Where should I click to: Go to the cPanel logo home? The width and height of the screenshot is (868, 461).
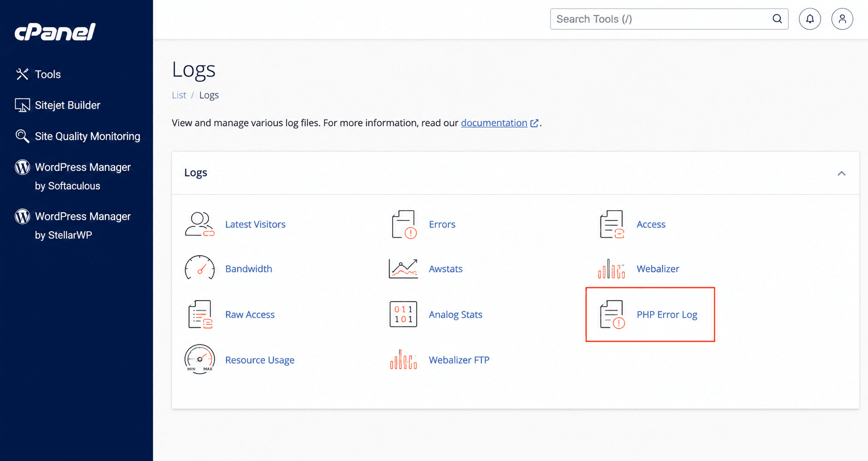pyautogui.click(x=55, y=32)
